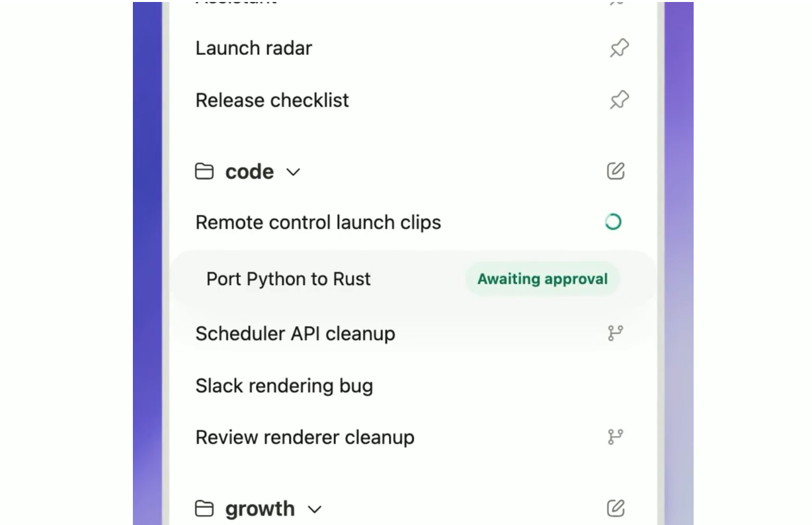Select the Slack rendering bug item
Viewport: 812px width, 525px height.
pos(415,385)
